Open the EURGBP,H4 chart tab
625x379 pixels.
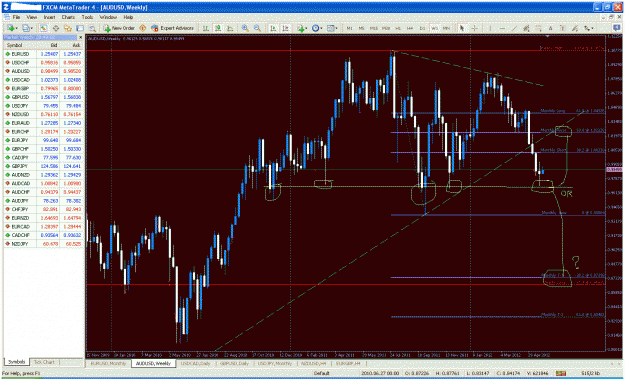[349, 363]
